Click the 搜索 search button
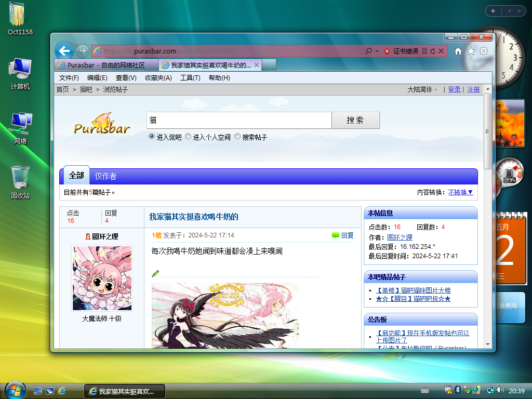Image resolution: width=532 pixels, height=399 pixels. click(355, 120)
